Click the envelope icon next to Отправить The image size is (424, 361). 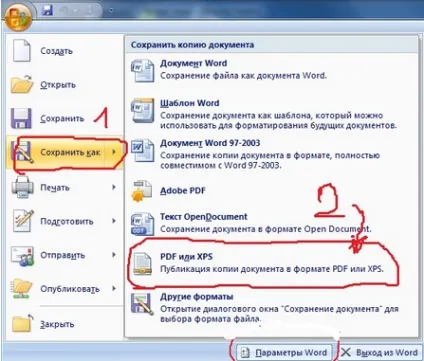(x=22, y=256)
